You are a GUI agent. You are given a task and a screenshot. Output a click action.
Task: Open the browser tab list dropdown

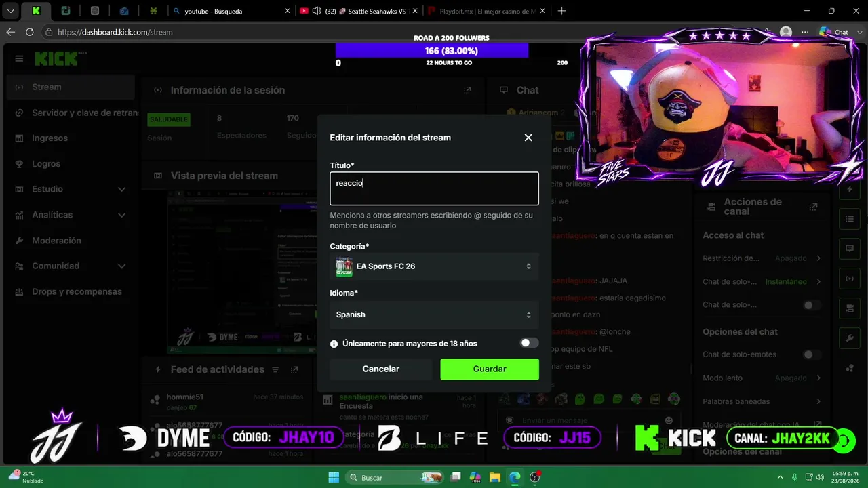point(10,11)
